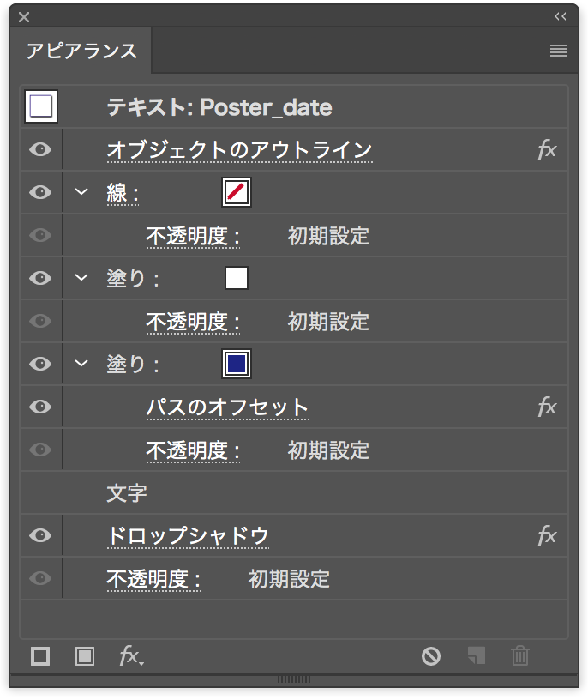
Task: Click 初期設定 value in white fill opacity
Action: point(328,322)
